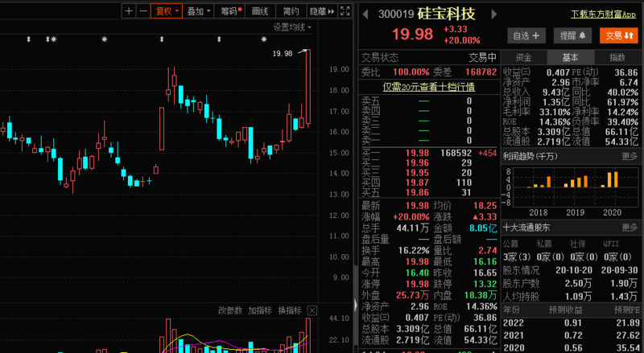Click 买三 price 19.95

pos(417,173)
